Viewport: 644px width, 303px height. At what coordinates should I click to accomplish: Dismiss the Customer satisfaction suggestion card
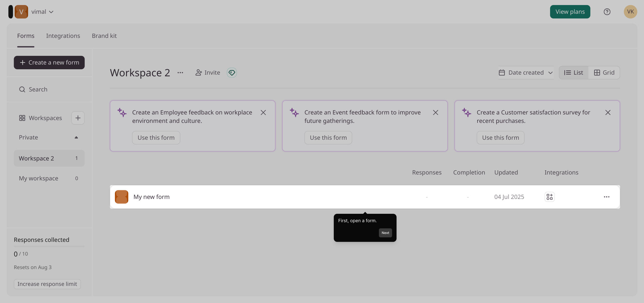608,113
